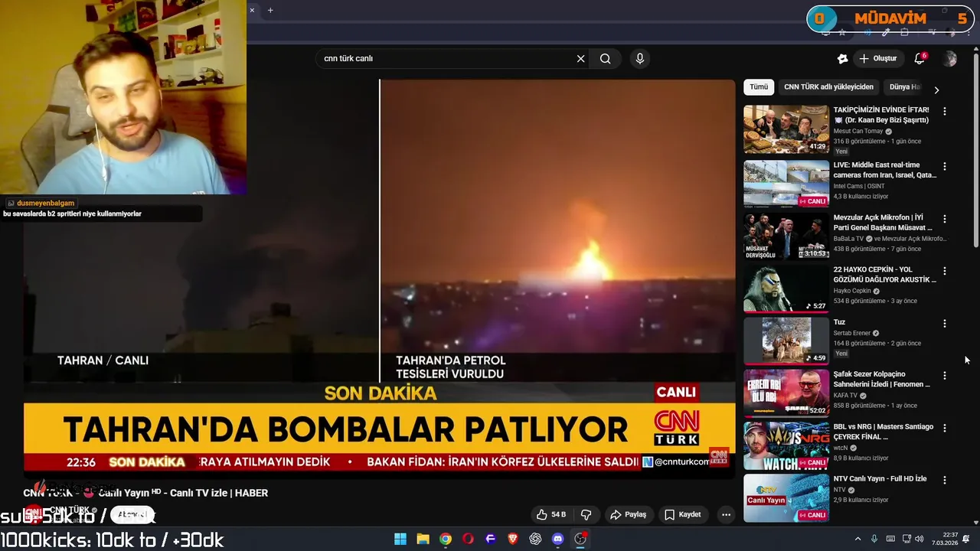Image resolution: width=980 pixels, height=551 pixels.
Task: Open the Paylaş share dialog
Action: [628, 514]
